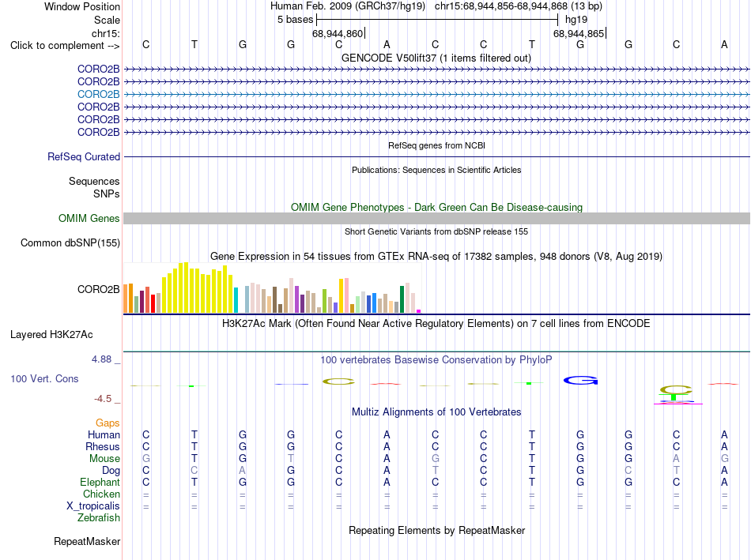Click the 68,944,860 coordinate marker

point(338,33)
